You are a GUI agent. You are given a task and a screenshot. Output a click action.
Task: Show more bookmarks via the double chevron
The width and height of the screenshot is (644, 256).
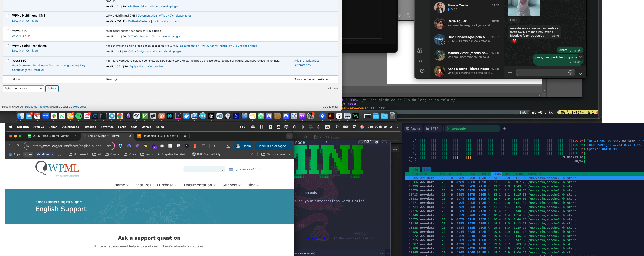252,154
